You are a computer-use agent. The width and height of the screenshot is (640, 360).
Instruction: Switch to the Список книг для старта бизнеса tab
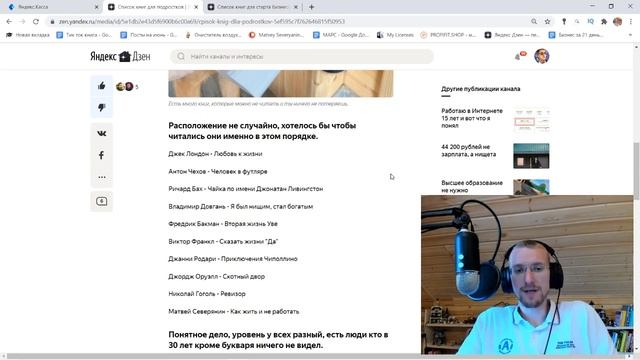252,7
